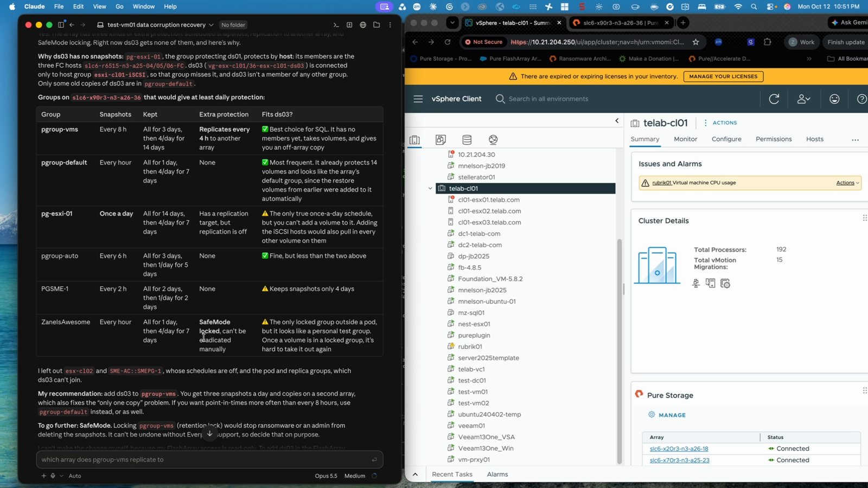Select Networking inventory view icon
Viewport: 868px width, 488px height.
[x=493, y=140]
